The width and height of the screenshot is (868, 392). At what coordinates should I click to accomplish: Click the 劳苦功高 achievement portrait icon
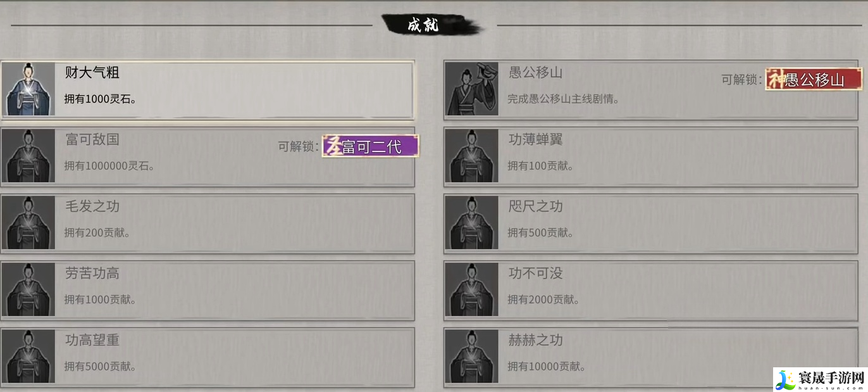tap(28, 289)
